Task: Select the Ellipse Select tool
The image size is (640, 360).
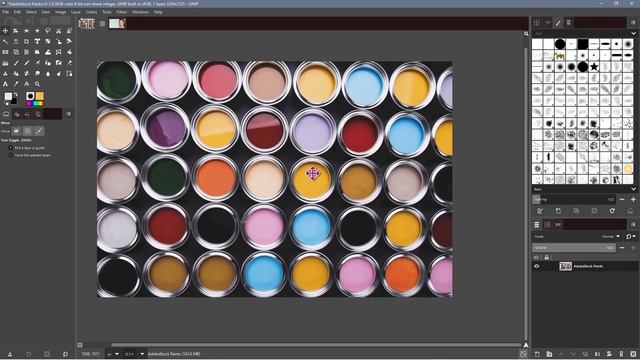Action: tap(37, 31)
